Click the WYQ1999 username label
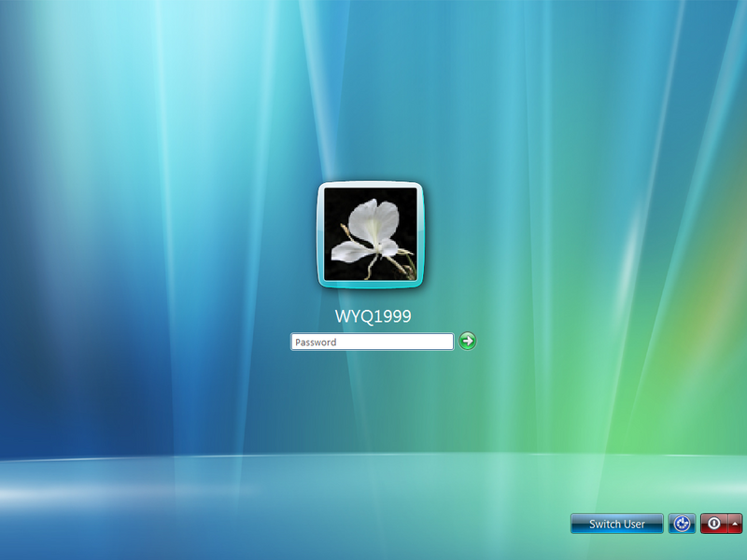This screenshot has width=747, height=560. tap(373, 316)
